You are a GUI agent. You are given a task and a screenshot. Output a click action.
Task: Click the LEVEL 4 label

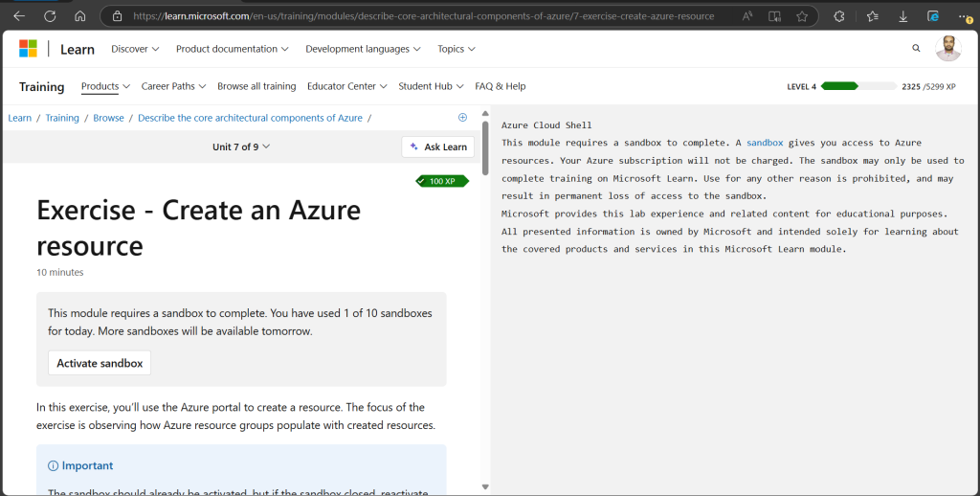(801, 87)
